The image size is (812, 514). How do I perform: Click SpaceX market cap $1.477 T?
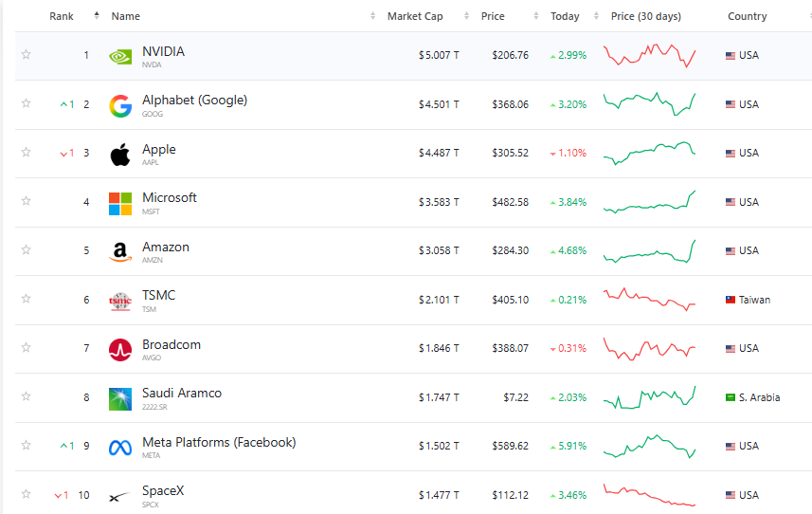(439, 495)
